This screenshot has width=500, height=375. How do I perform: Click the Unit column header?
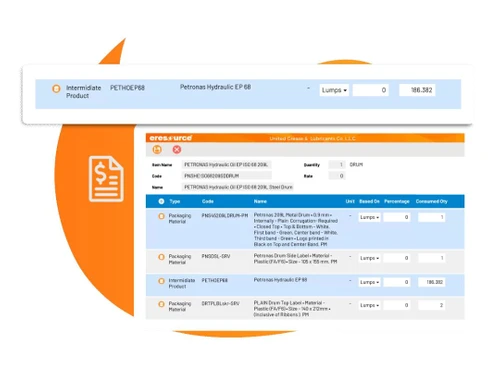(350, 201)
